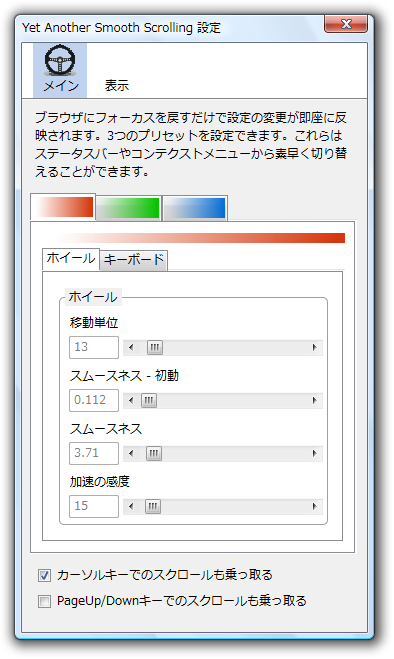Image resolution: width=394 pixels, height=659 pixels.
Task: Click left arrow of スムースネス slider
Action: tap(131, 453)
